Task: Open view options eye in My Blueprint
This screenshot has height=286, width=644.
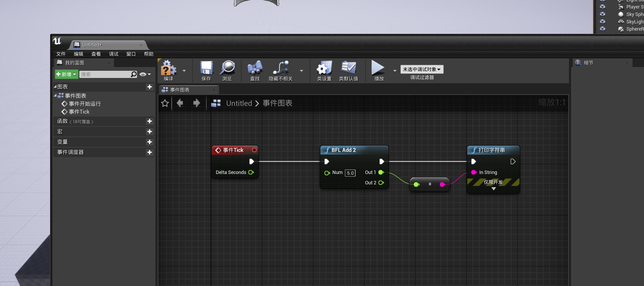Action: [x=145, y=74]
